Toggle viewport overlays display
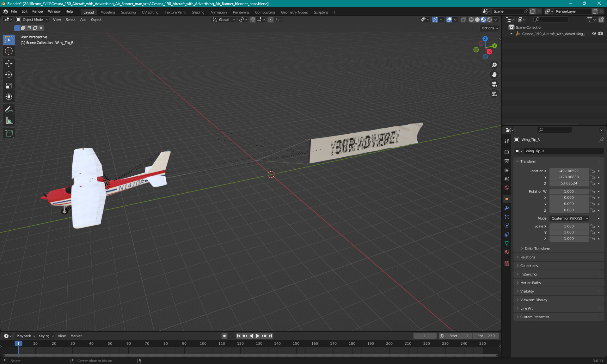 click(449, 20)
